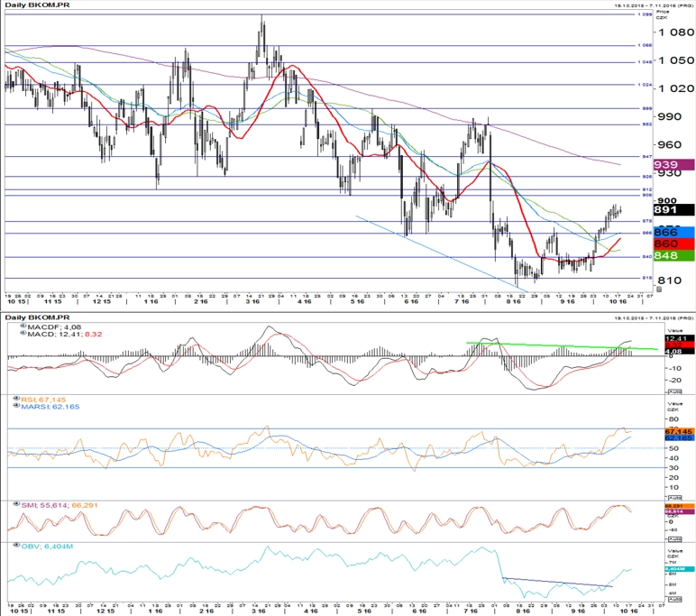
Task: Click the icon beside OBV label
Action: pos(17,546)
